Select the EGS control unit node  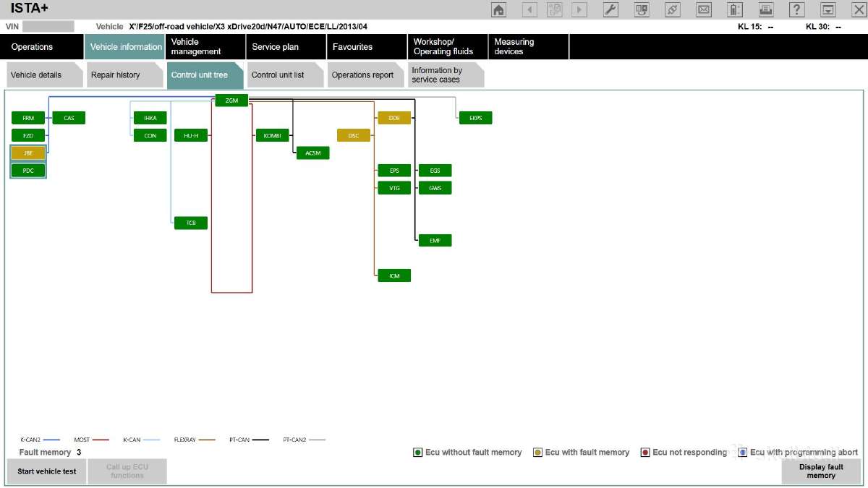tap(435, 171)
